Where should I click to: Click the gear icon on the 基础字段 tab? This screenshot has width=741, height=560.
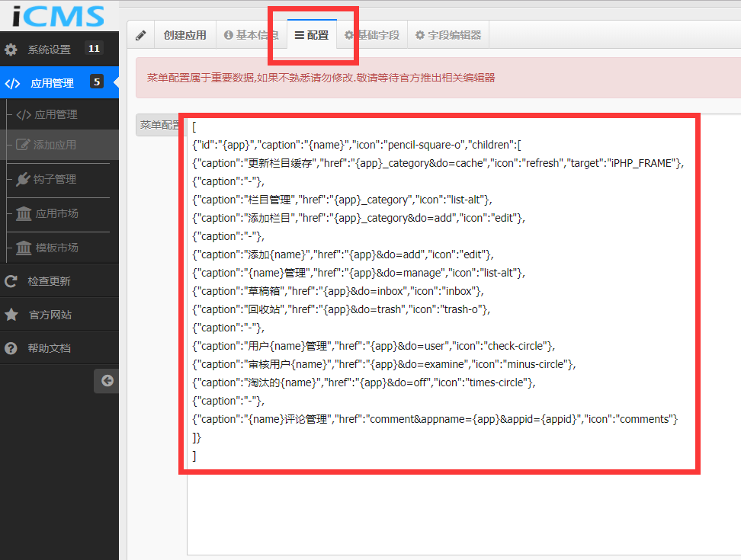tap(348, 35)
